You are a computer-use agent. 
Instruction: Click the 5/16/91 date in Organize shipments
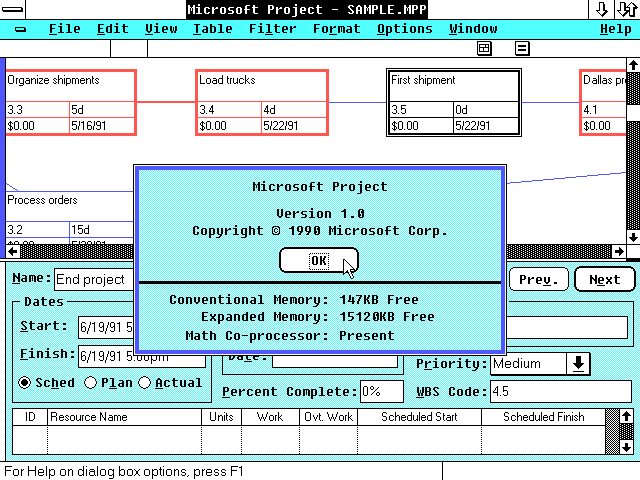[89, 126]
